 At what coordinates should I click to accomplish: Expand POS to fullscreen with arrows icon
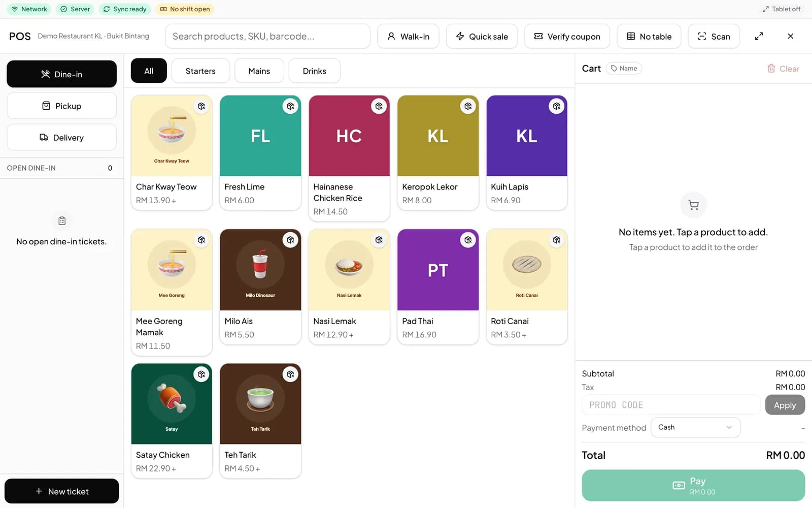pyautogui.click(x=759, y=36)
